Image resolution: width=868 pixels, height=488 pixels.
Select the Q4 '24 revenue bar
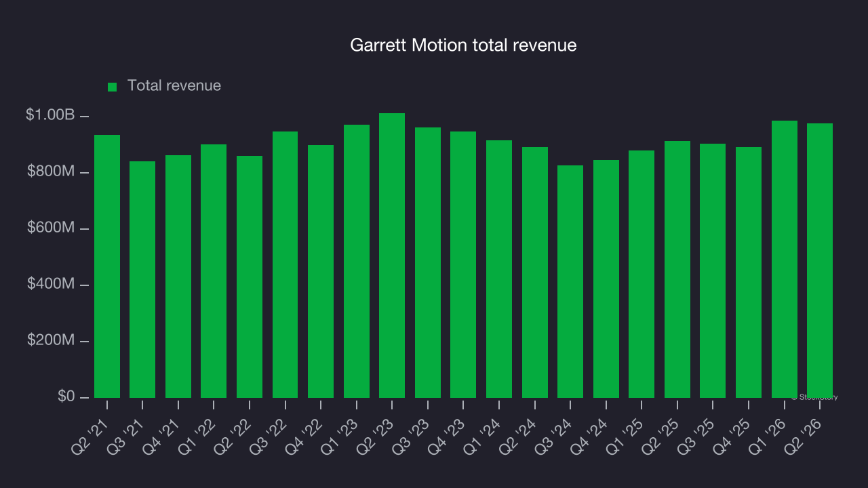click(606, 279)
